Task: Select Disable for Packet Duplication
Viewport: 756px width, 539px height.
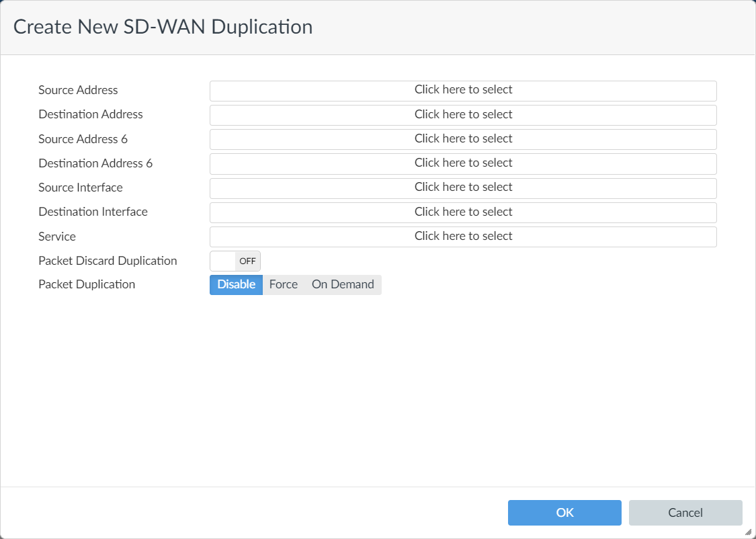Action: [237, 284]
